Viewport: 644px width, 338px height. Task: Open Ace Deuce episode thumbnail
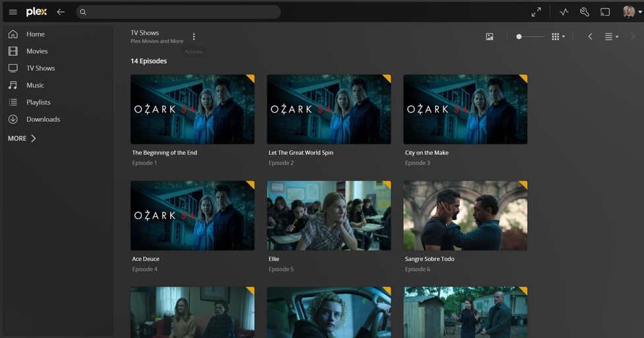point(193,215)
